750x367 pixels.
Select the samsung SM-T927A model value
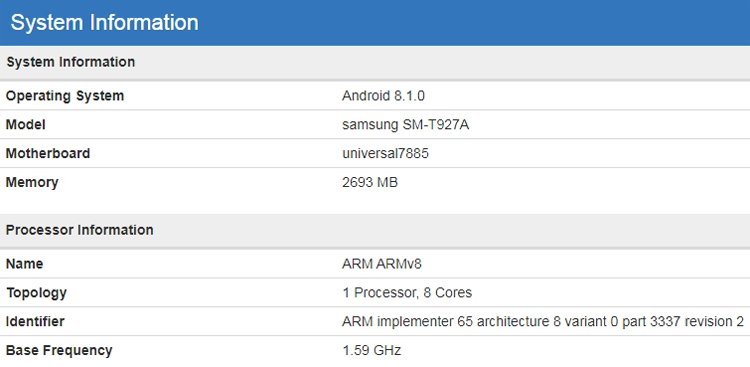(406, 125)
